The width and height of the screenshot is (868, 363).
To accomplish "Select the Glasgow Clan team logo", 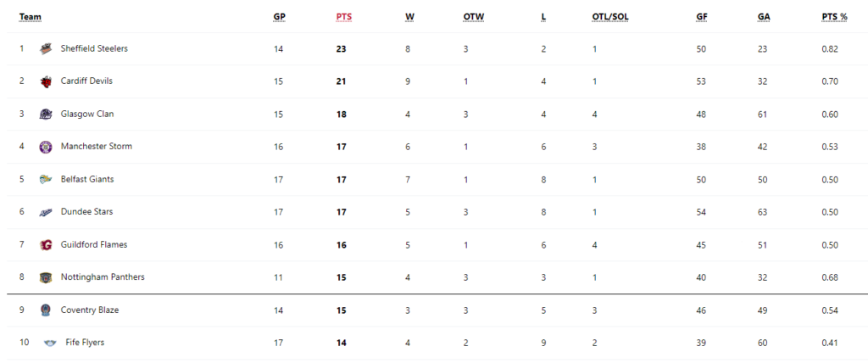I will tap(46, 114).
